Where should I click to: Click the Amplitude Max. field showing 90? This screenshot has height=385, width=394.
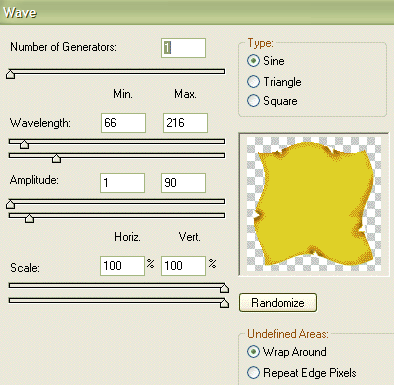coord(183,183)
